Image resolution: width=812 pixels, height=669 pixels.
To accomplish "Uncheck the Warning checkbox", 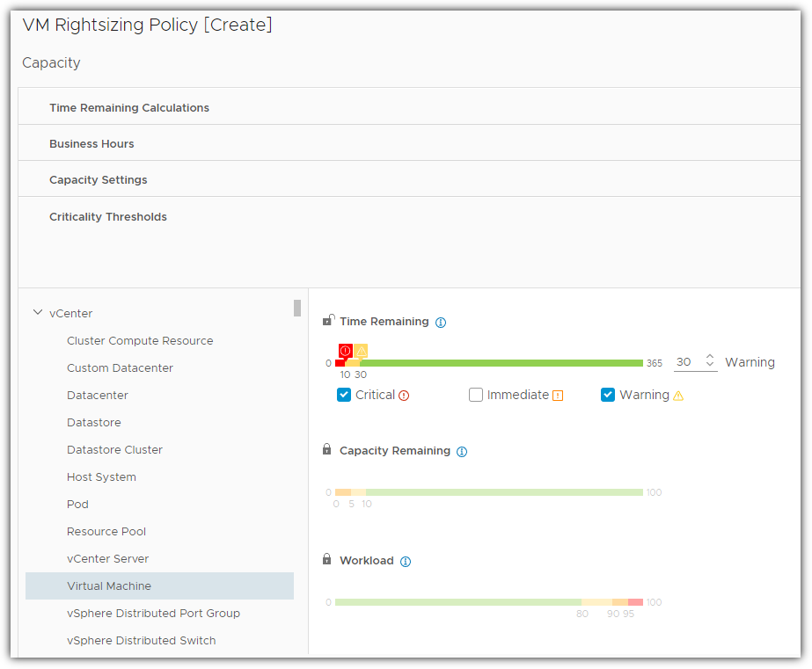I will pos(608,395).
